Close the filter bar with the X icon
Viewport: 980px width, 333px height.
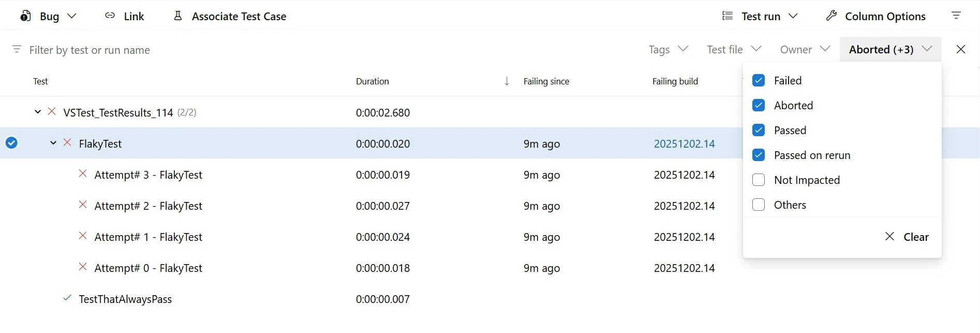click(x=961, y=49)
